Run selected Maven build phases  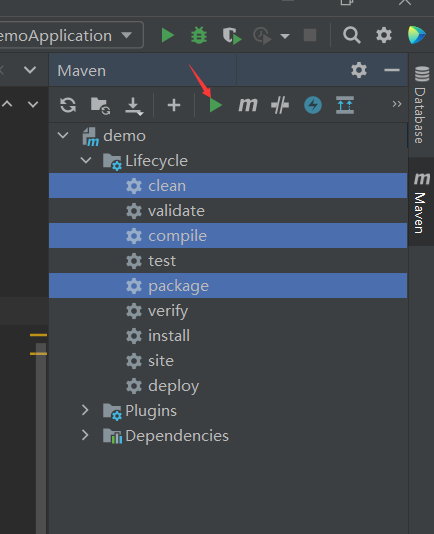coord(215,105)
